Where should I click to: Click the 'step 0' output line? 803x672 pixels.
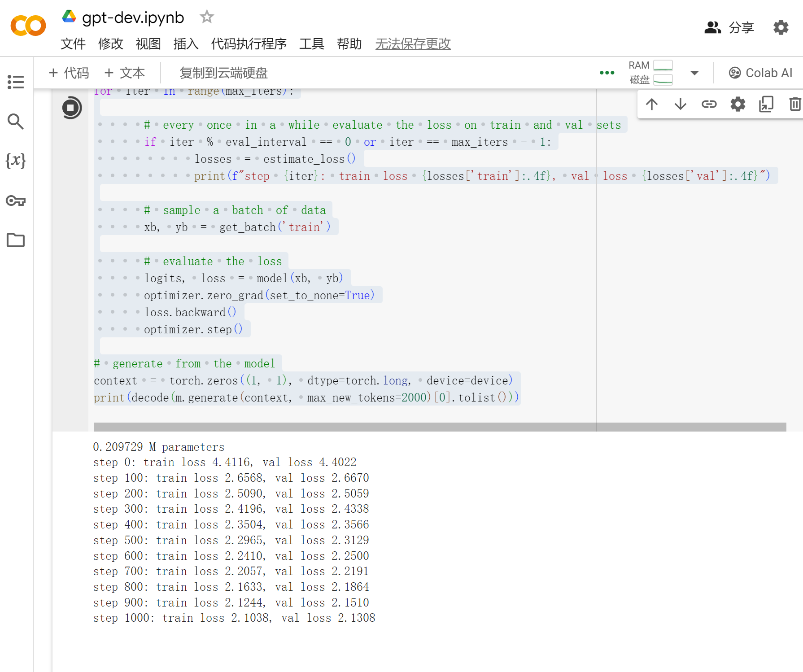(x=225, y=462)
